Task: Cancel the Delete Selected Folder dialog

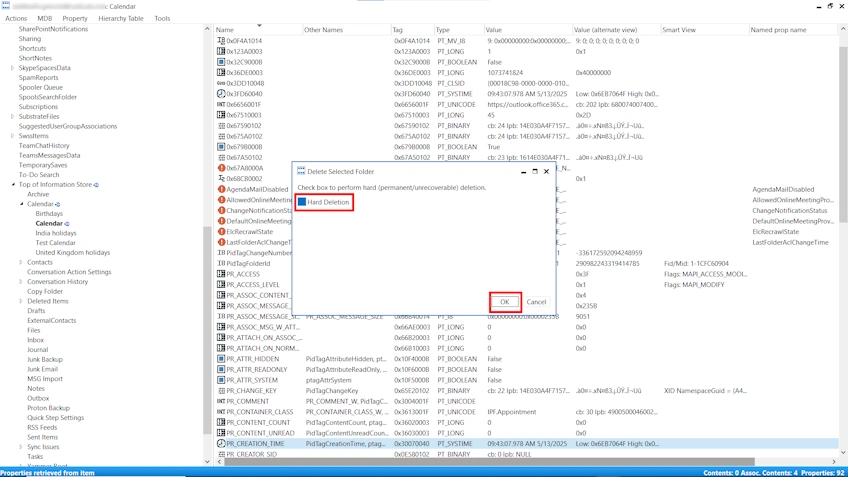Action: pyautogui.click(x=536, y=302)
